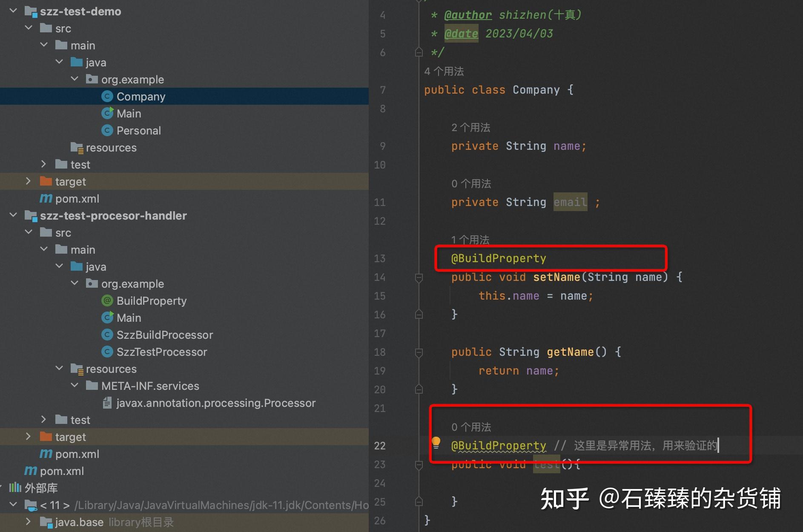Click the 4 个用法 usage count above Company
Image resolution: width=803 pixels, height=532 pixels.
pos(444,71)
